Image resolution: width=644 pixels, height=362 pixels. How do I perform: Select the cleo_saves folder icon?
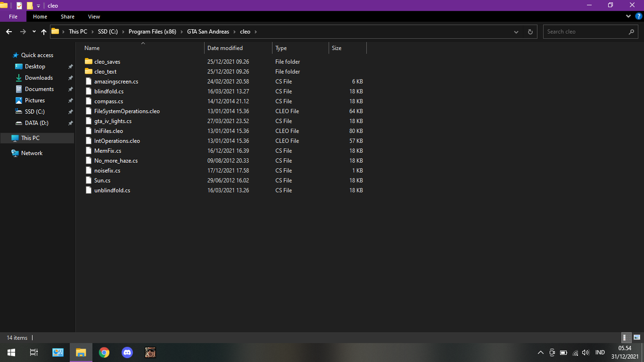point(89,61)
